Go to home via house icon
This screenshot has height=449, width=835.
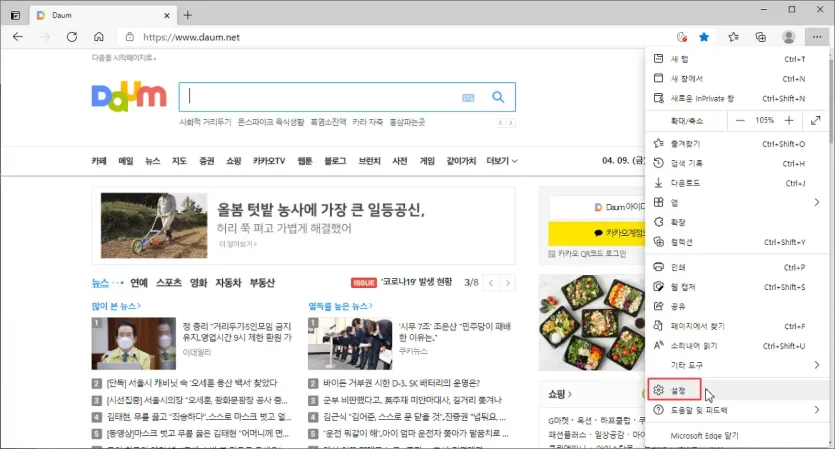tap(99, 37)
